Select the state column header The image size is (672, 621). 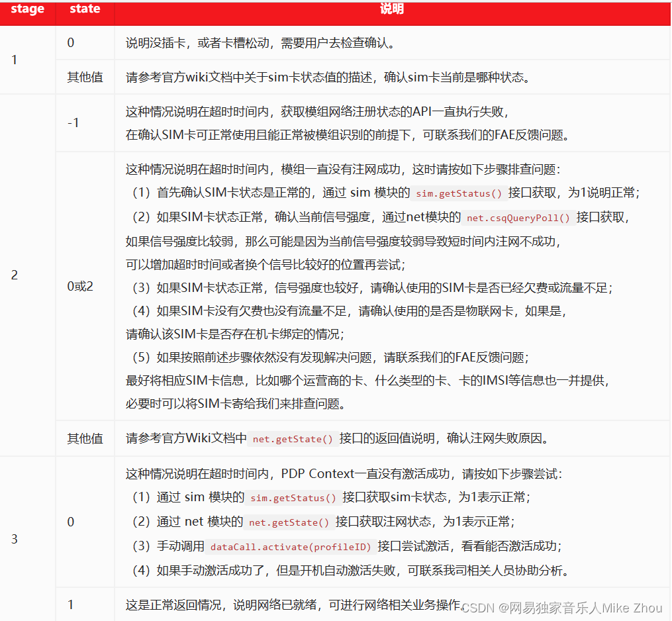[x=84, y=9]
